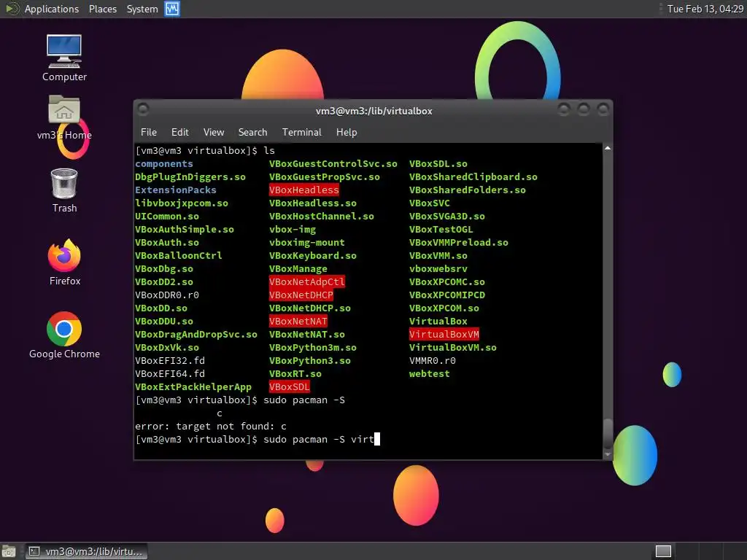Open the terminal File menu

149,133
